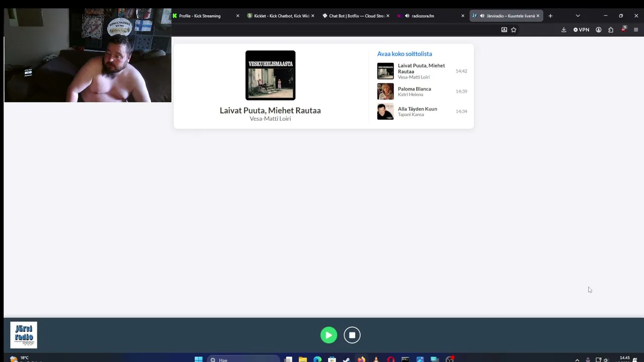The image size is (644, 362).
Task: Open the full playlist via Avaa koko soittolista
Action: click(405, 54)
